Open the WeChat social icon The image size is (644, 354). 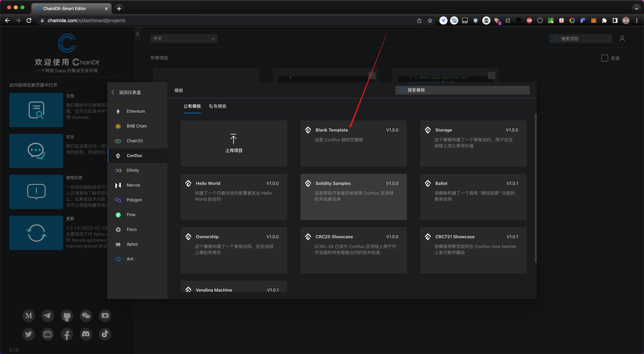(x=86, y=315)
